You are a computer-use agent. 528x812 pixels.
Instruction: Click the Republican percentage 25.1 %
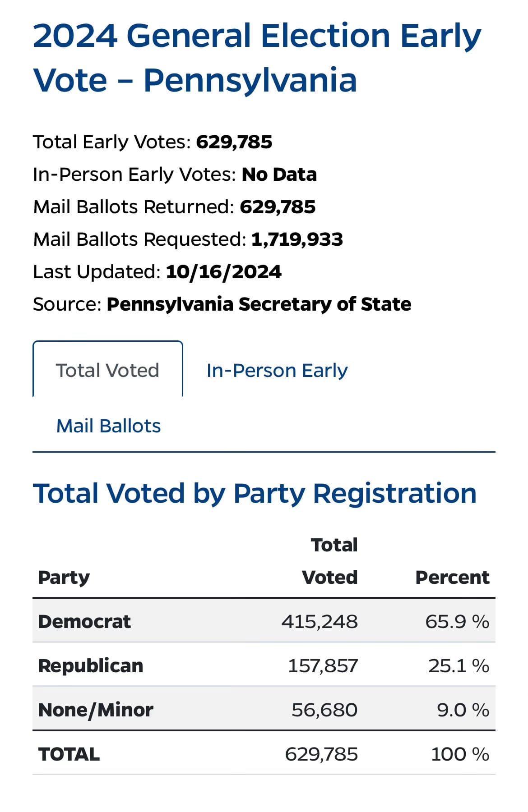[459, 665]
